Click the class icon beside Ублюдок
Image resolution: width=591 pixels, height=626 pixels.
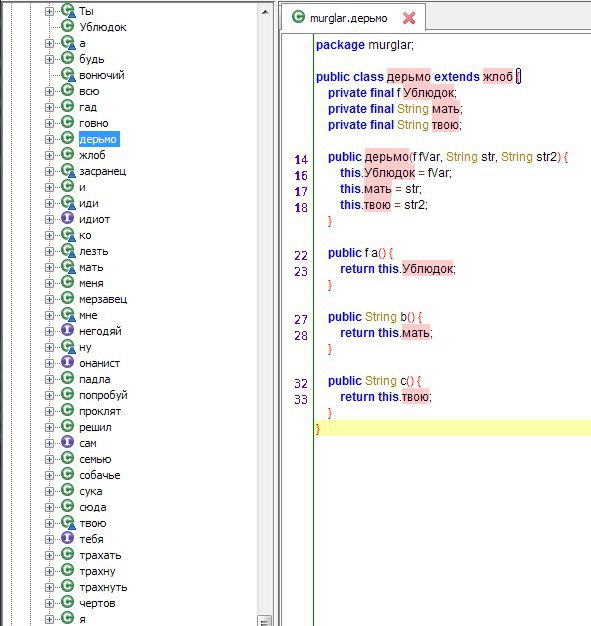[67, 26]
